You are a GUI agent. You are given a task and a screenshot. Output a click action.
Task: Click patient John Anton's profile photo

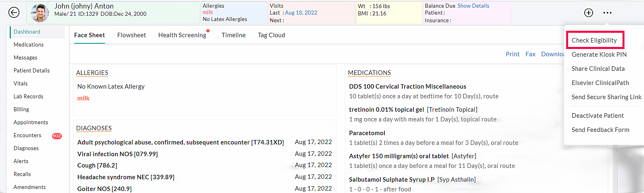[40, 13]
